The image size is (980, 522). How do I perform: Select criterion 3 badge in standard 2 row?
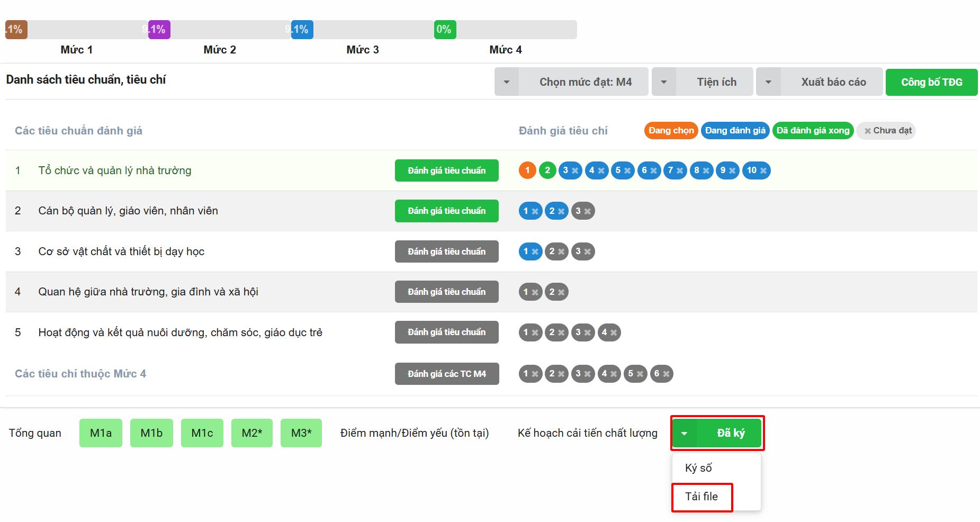click(582, 211)
